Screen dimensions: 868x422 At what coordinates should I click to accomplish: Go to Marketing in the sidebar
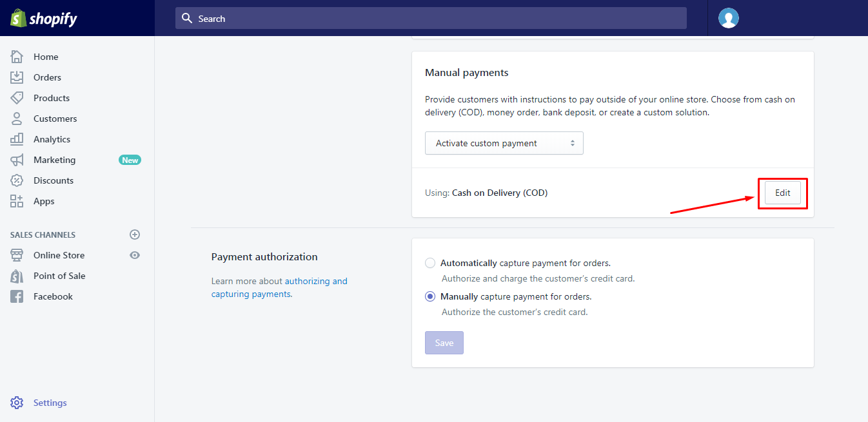coord(18,159)
